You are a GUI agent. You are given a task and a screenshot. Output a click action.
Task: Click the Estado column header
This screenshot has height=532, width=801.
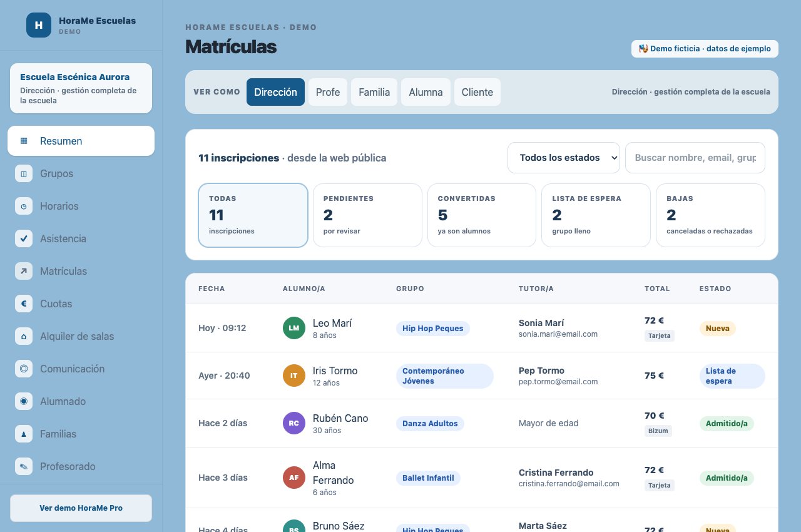(715, 289)
